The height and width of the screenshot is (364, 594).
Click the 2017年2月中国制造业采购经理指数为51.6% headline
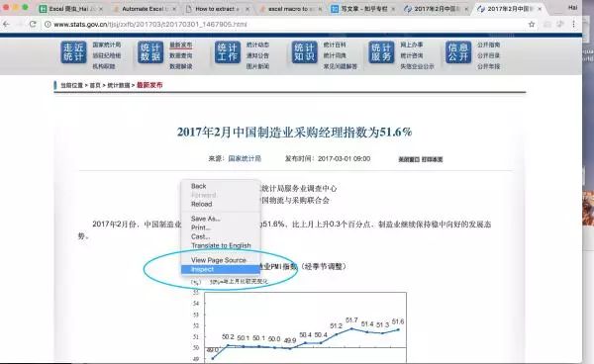click(294, 133)
